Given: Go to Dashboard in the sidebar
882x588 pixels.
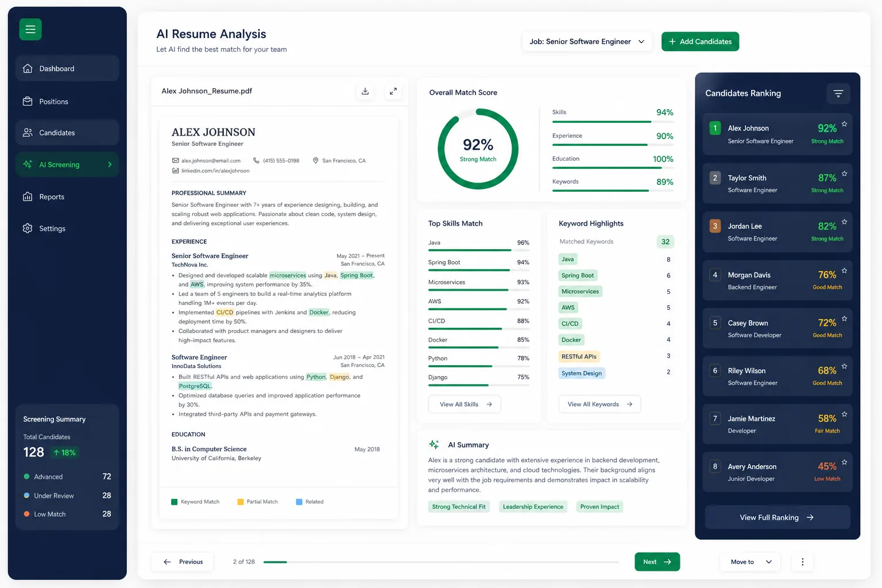Looking at the screenshot, I should (67, 68).
